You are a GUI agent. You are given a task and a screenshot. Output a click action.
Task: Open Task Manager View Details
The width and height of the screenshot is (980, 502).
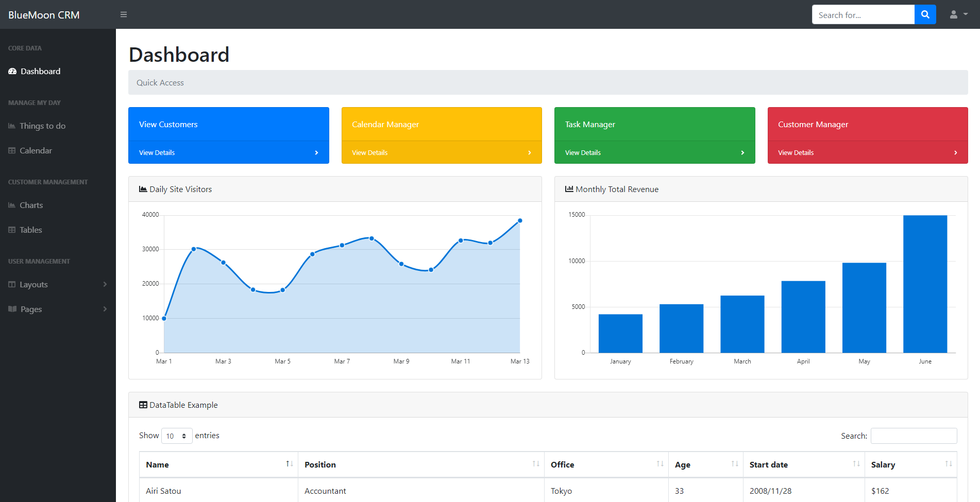point(654,152)
